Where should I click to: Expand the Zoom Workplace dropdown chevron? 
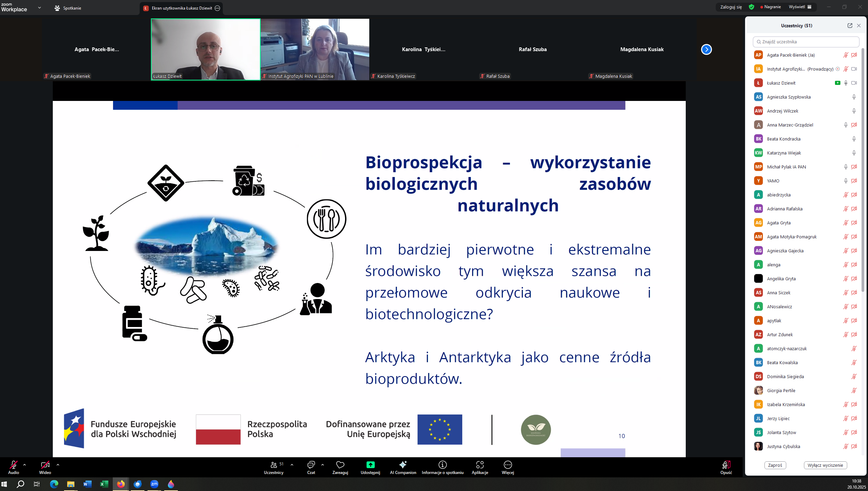(x=40, y=8)
